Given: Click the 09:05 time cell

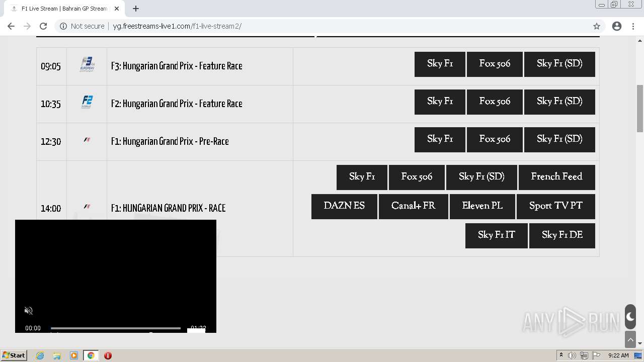Looking at the screenshot, I should (51, 66).
